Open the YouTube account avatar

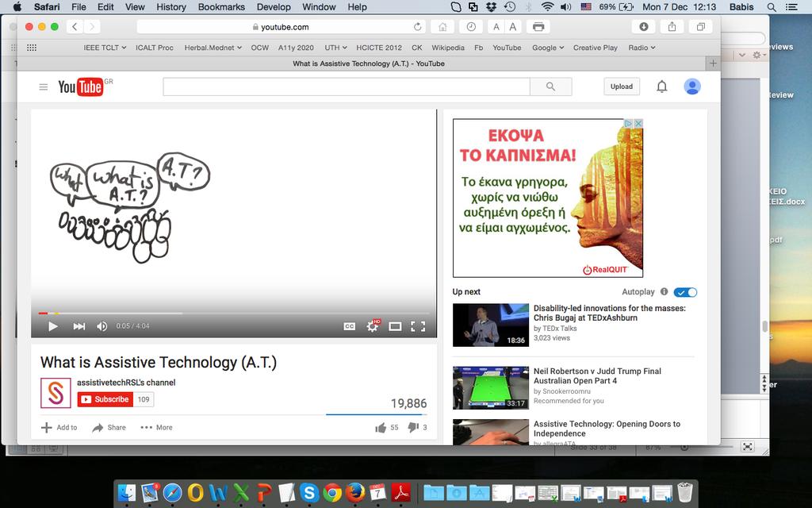tap(691, 87)
